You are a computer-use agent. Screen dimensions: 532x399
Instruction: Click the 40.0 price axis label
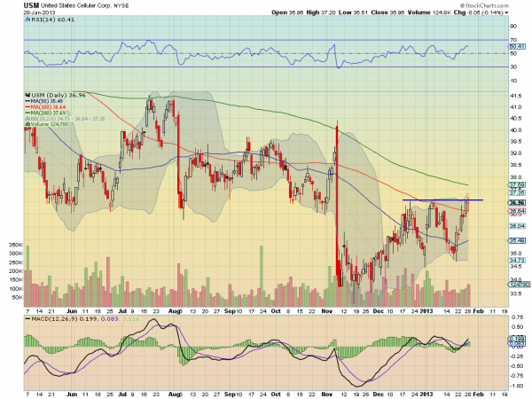click(x=516, y=130)
